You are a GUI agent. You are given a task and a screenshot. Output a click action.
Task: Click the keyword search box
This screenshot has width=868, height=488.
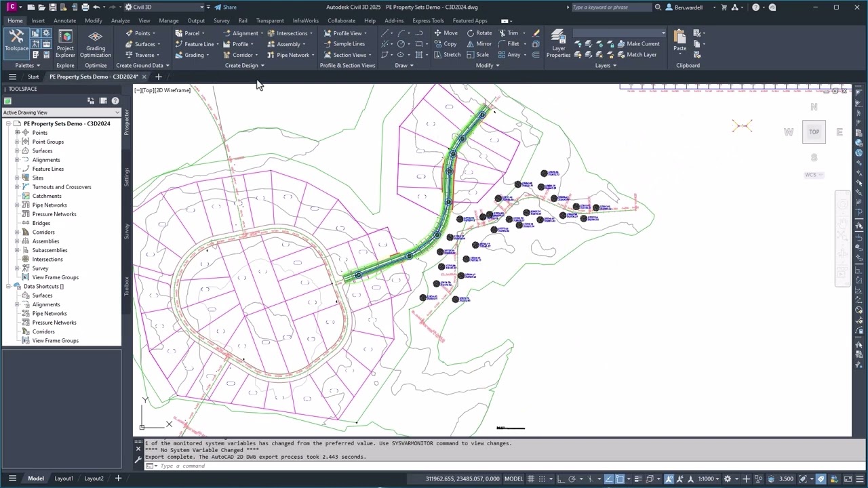click(x=612, y=7)
